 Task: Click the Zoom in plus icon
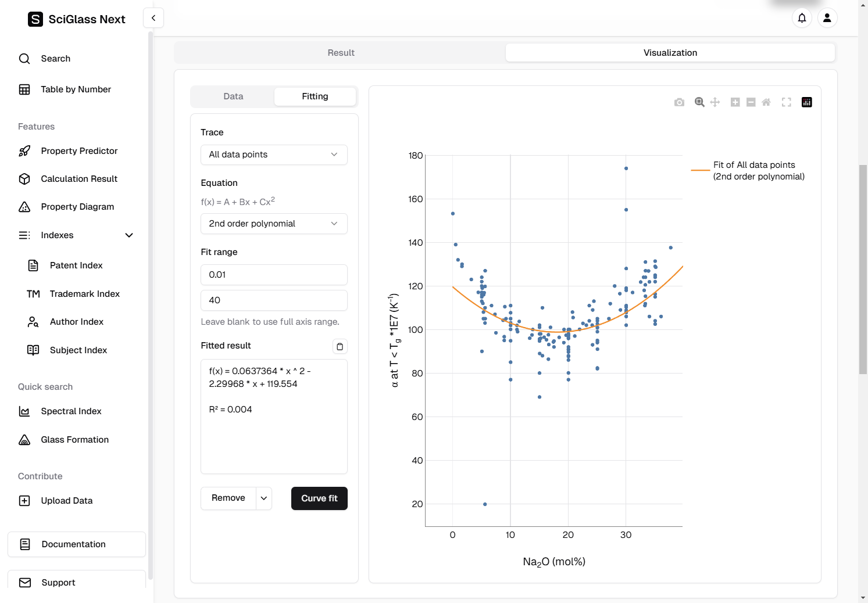point(735,102)
